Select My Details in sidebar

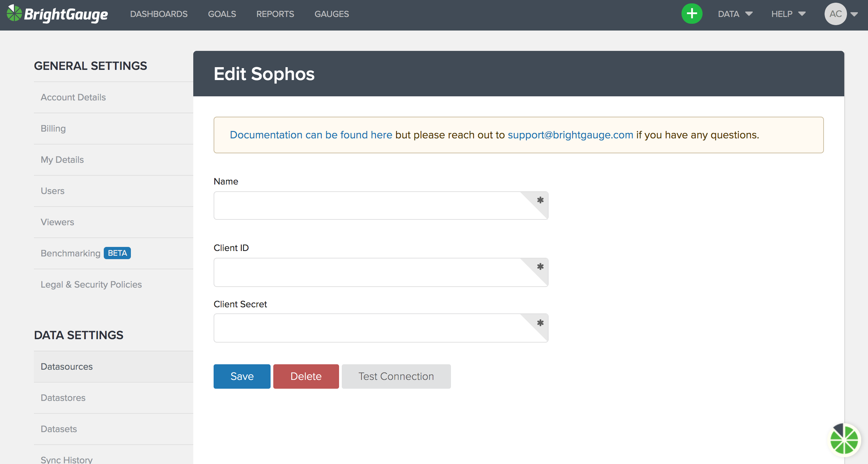click(x=114, y=160)
